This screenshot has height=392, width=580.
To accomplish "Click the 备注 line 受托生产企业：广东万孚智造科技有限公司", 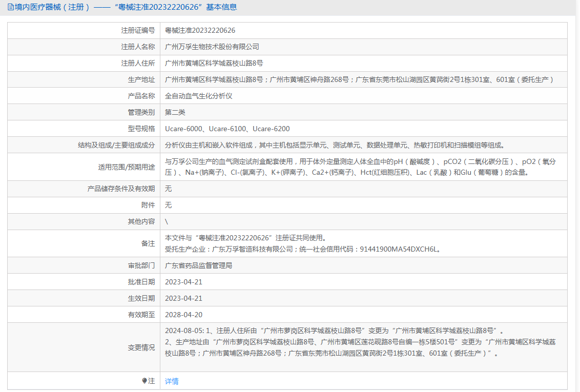I will tap(303, 249).
